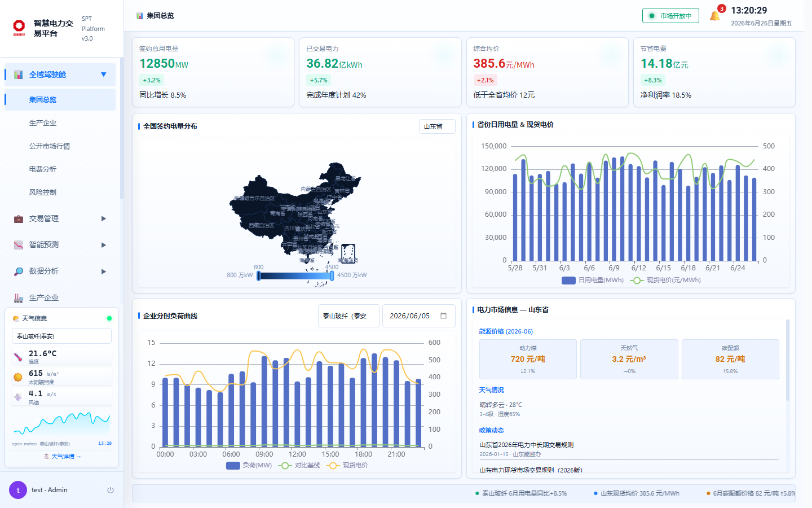812x508 pixels.
Task: Click the 节省电费 KPI card
Action: [x=714, y=72]
